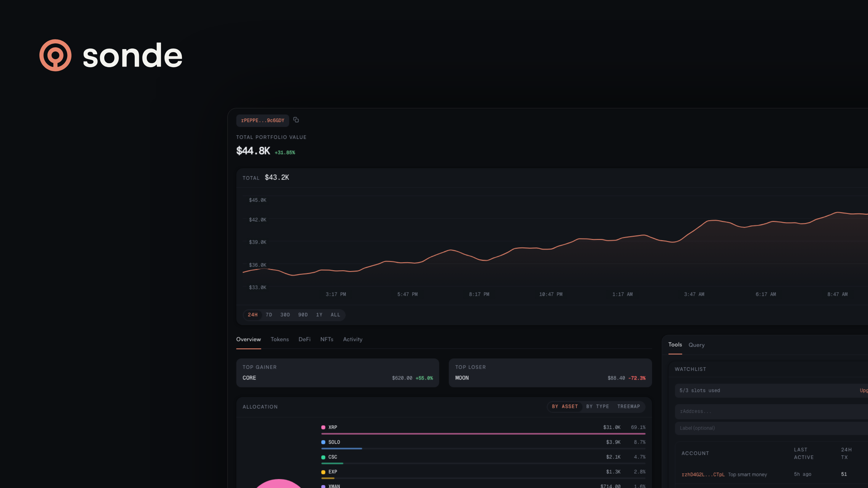Viewport: 868px width, 488px height.
Task: Show allocation BY TYPE
Action: 597,406
